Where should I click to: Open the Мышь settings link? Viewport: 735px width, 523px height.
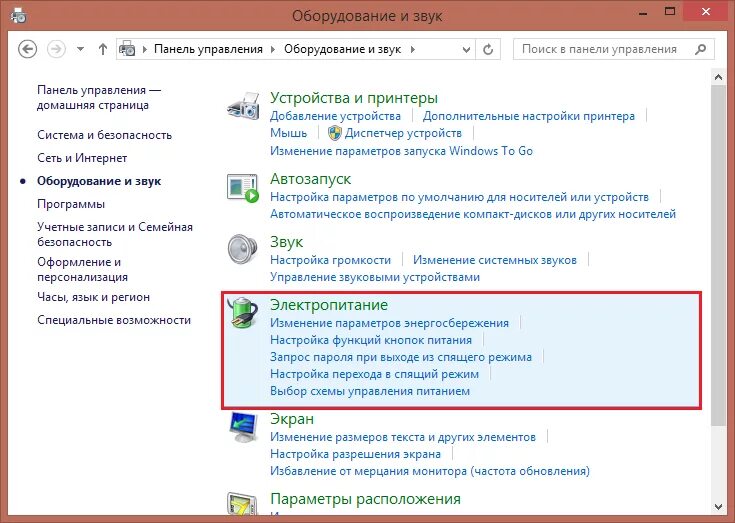[289, 133]
